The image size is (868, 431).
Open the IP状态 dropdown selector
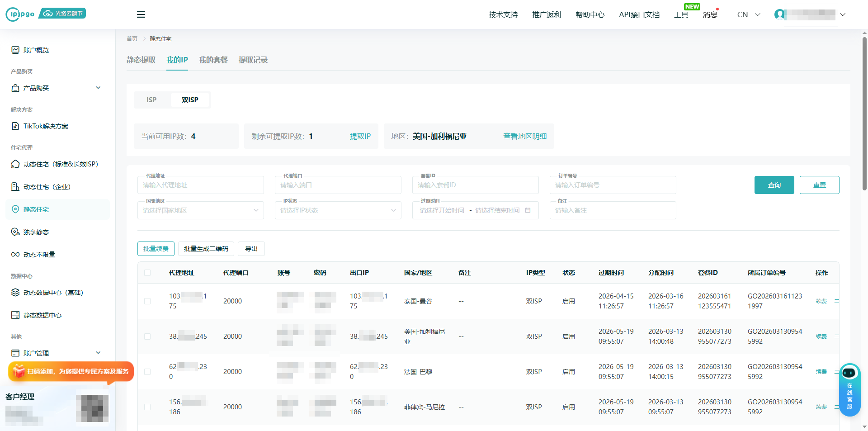[x=338, y=210]
